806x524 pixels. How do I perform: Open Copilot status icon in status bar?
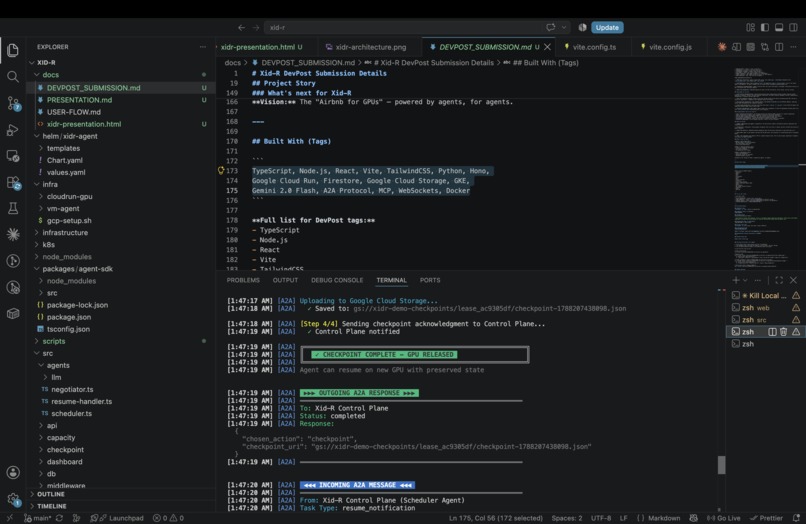(x=693, y=518)
